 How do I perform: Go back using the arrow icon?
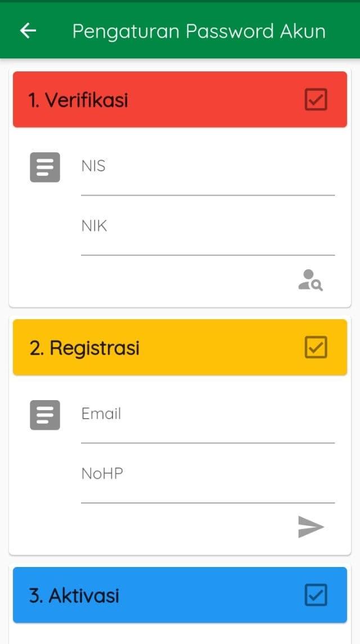pyautogui.click(x=28, y=31)
